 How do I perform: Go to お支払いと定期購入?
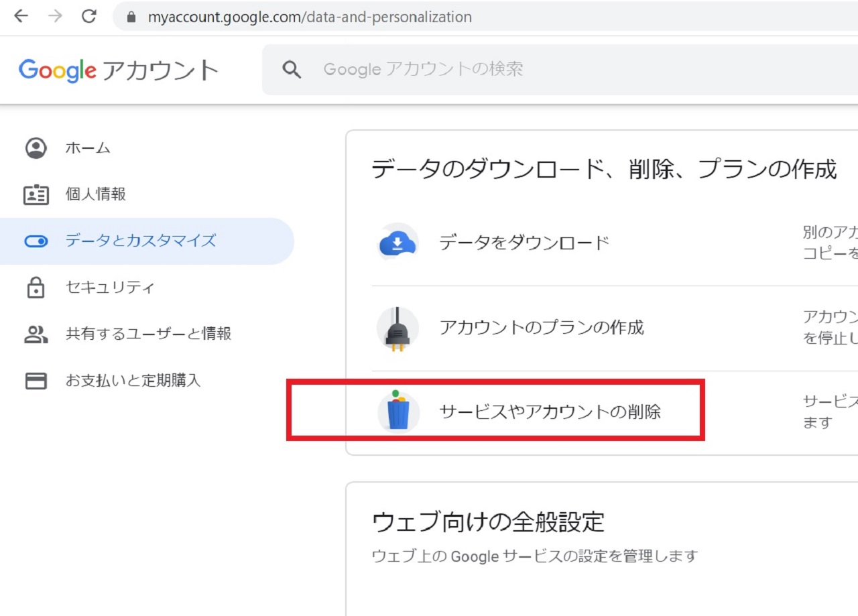click(x=133, y=381)
